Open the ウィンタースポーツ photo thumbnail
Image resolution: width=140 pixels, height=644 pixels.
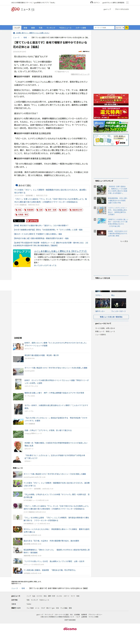(x=119, y=303)
